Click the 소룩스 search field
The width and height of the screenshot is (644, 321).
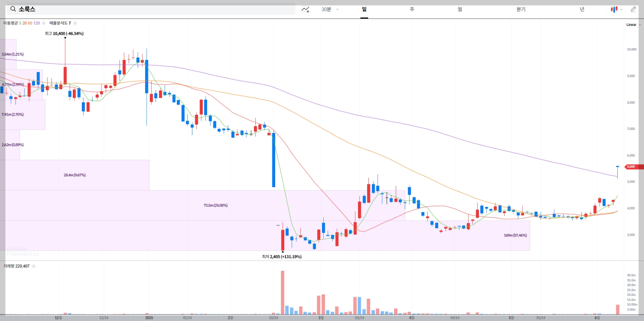(151, 9)
